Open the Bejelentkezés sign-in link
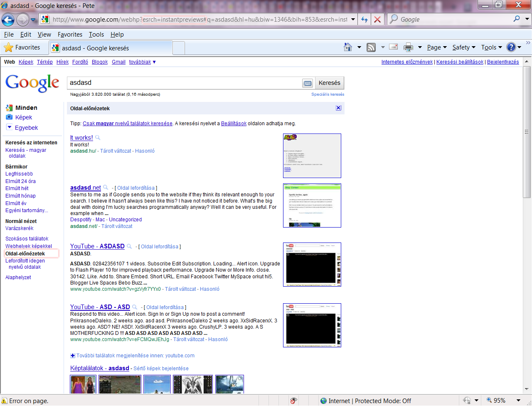This screenshot has height=406, width=532. 503,62
